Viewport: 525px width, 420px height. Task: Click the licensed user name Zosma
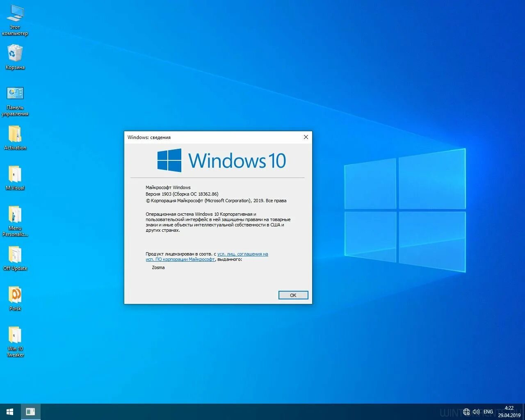(158, 267)
